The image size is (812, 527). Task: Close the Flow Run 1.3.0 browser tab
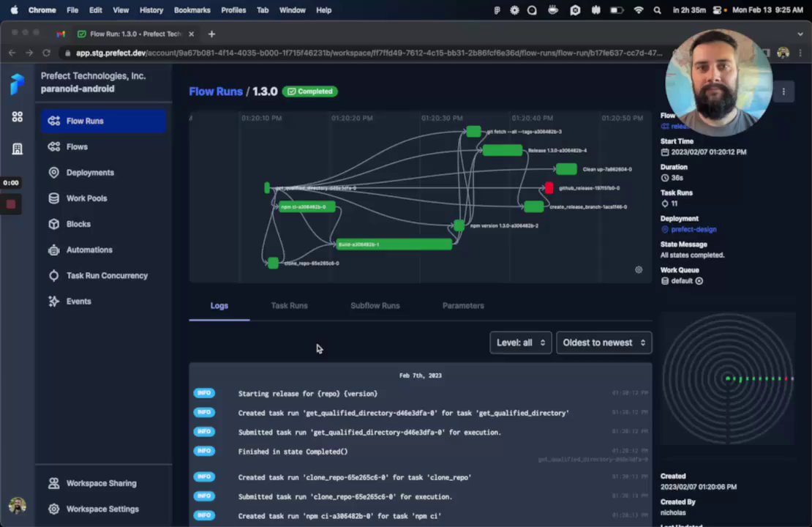click(191, 34)
